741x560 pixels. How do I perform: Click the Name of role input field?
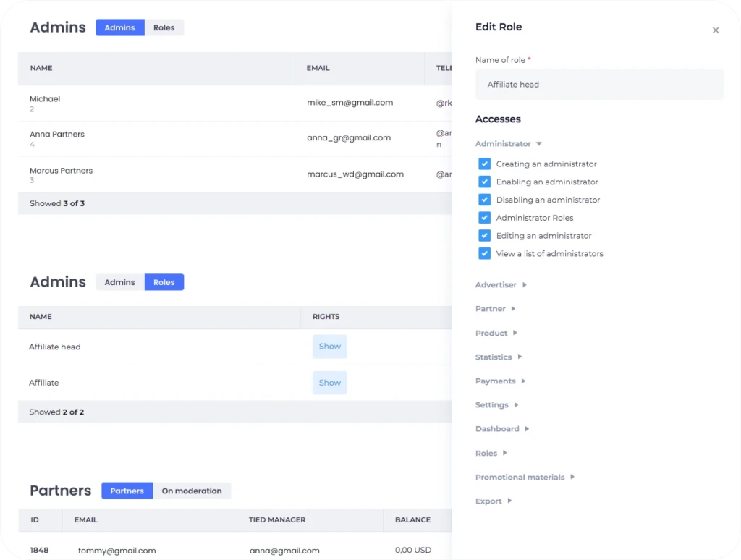[x=599, y=85]
